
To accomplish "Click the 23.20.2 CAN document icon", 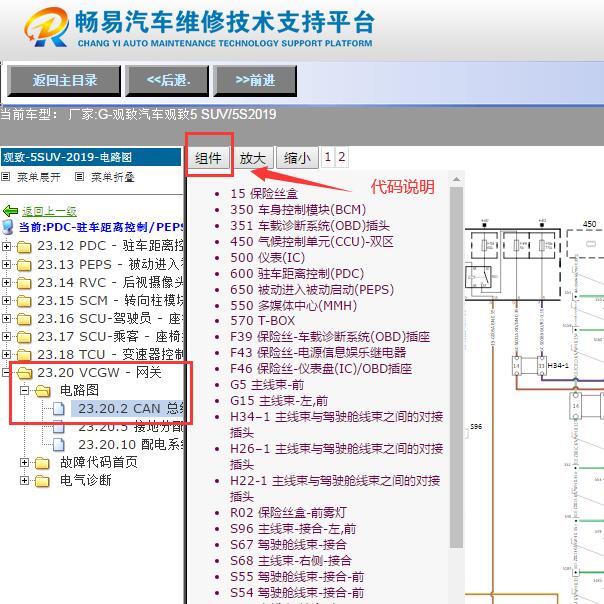I will pyautogui.click(x=59, y=409).
